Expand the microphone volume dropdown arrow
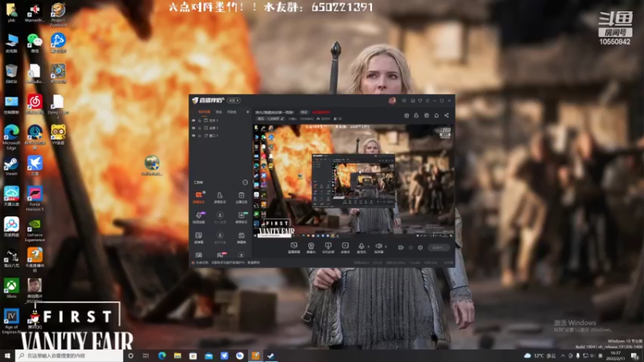The height and width of the screenshot is (362, 644). coord(369,247)
